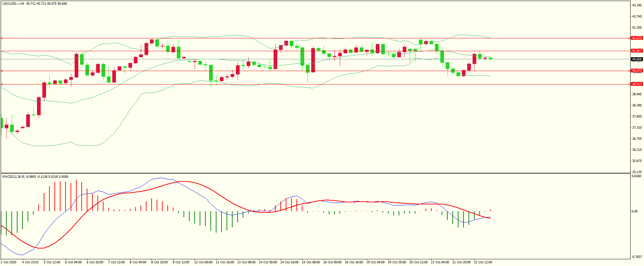This screenshot has height=266, width=644.
Task: Click the 0.00 MACD scale value
Action: point(635,211)
